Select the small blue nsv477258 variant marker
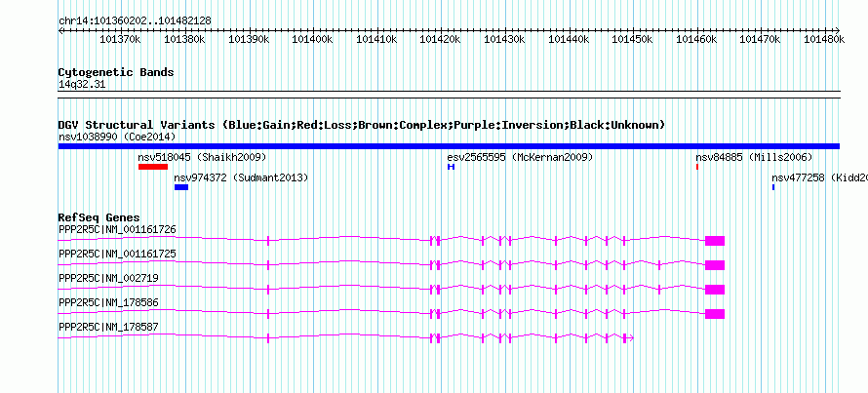 773,187
